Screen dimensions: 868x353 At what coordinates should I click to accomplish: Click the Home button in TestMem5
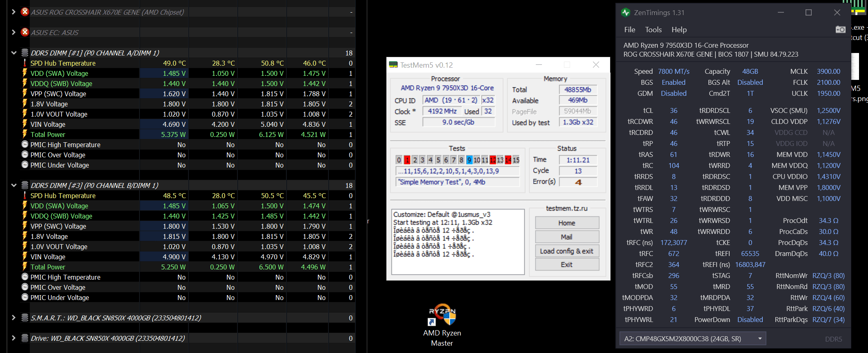567,223
